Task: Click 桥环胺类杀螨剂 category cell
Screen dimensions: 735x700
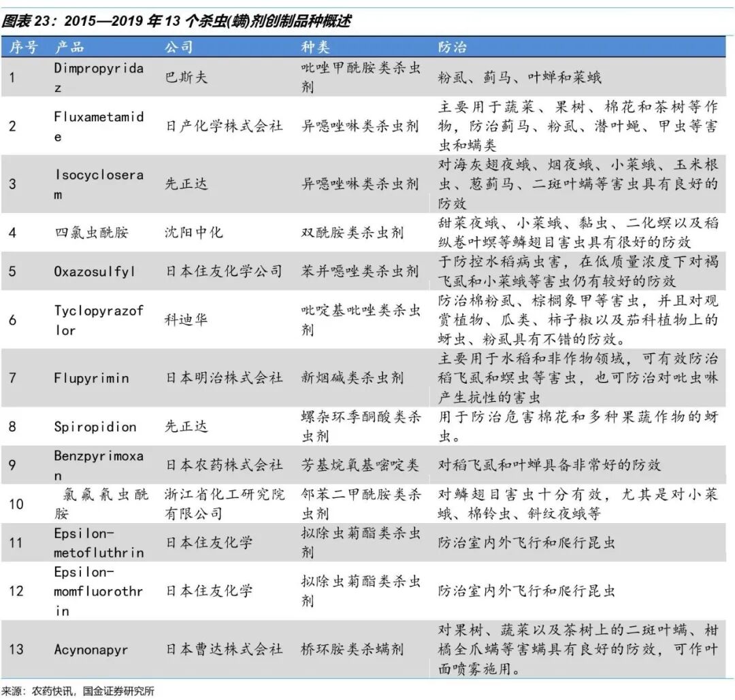Action: pos(353,650)
